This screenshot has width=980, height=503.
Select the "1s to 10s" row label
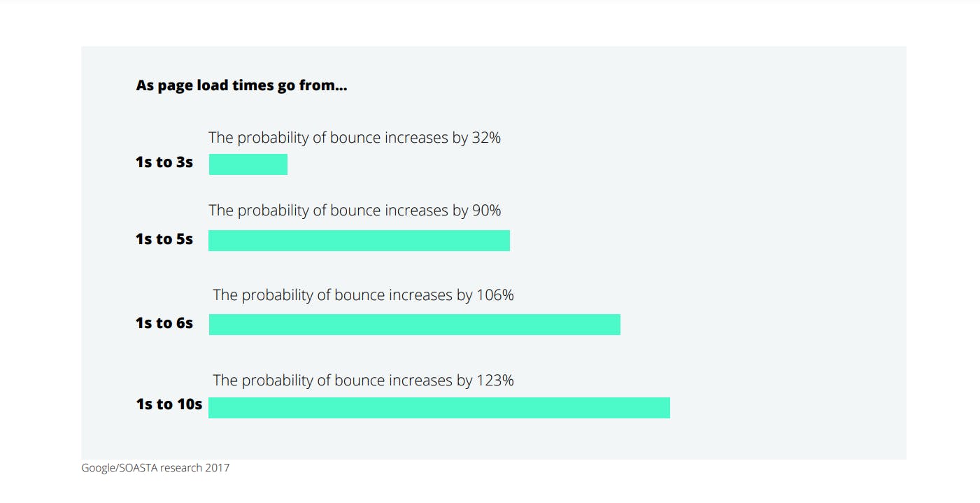click(169, 404)
